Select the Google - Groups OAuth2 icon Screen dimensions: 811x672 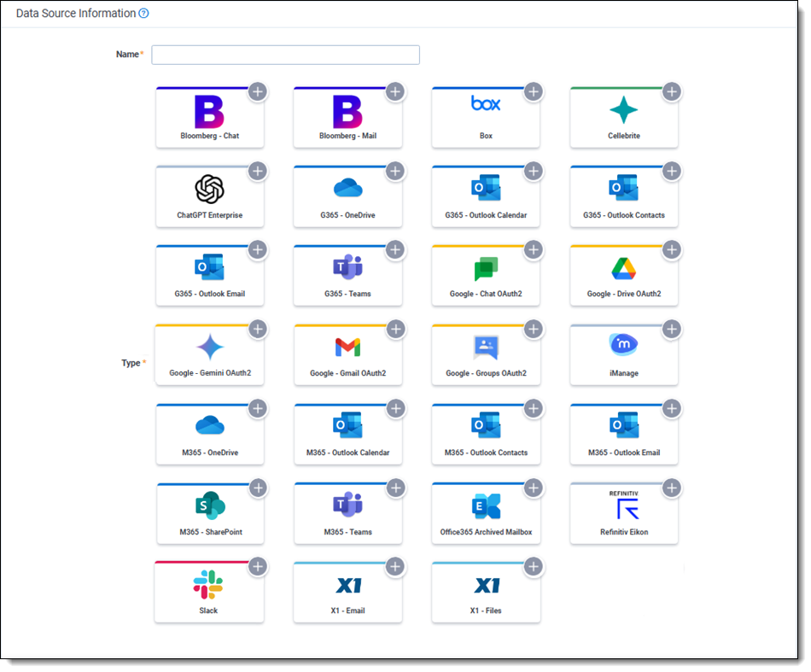click(x=486, y=348)
